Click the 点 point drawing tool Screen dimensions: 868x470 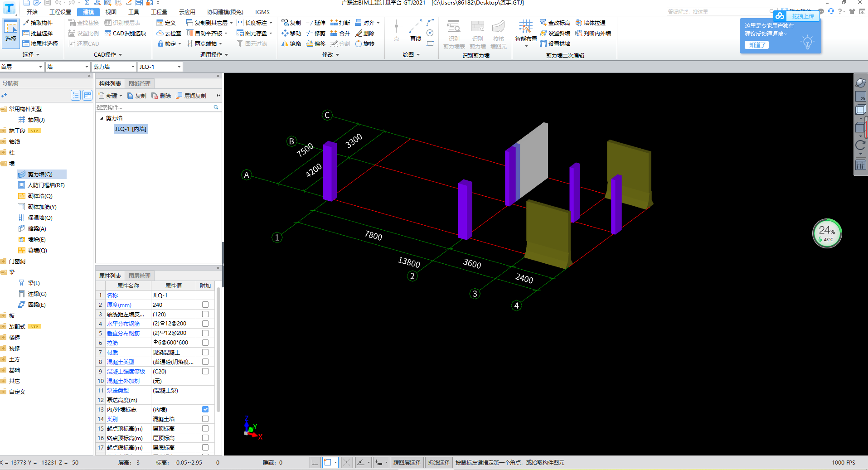click(x=396, y=31)
